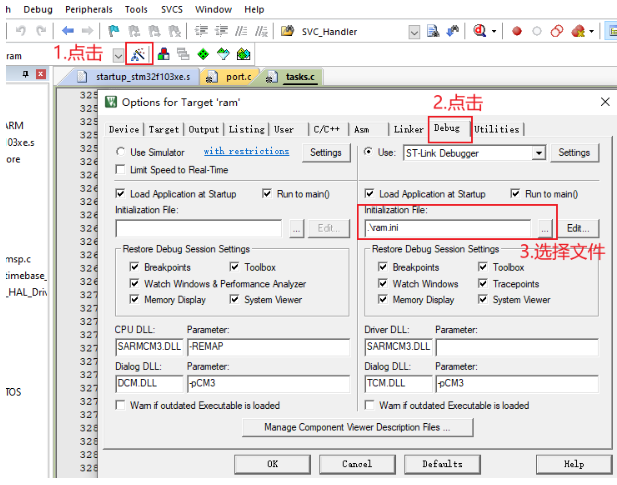Screen dimensions: 617x485
Task: Click the simulator Initialization File field
Action: [x=199, y=229]
